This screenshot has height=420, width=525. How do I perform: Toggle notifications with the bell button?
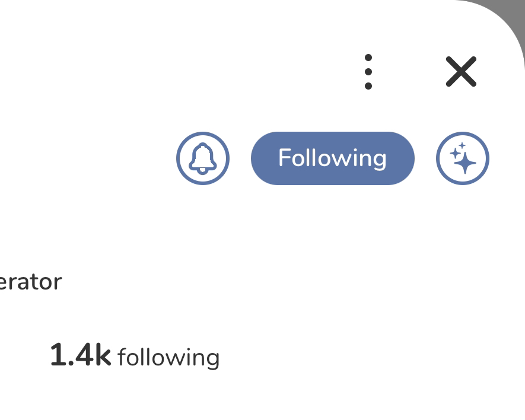point(203,158)
